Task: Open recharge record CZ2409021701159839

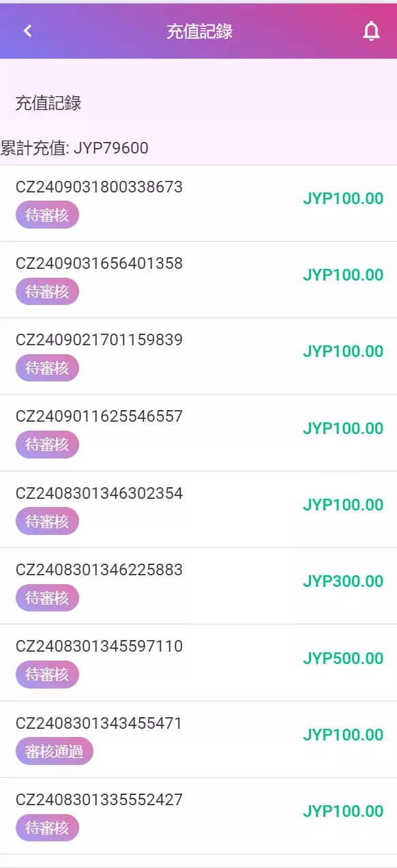Action: tap(198, 356)
